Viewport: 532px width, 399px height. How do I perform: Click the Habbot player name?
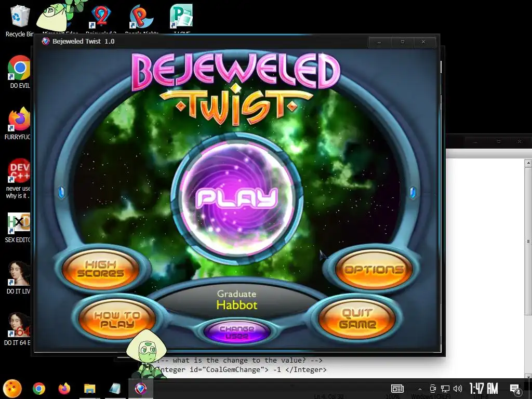237,304
